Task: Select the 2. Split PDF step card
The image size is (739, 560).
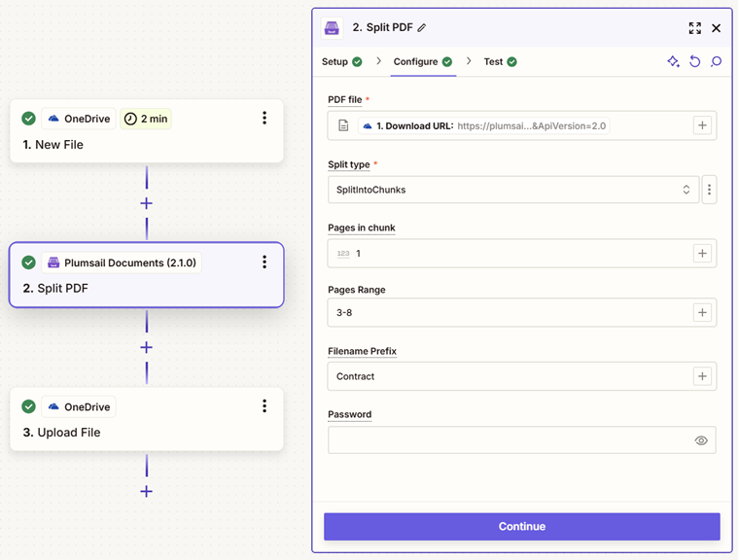Action: click(147, 275)
